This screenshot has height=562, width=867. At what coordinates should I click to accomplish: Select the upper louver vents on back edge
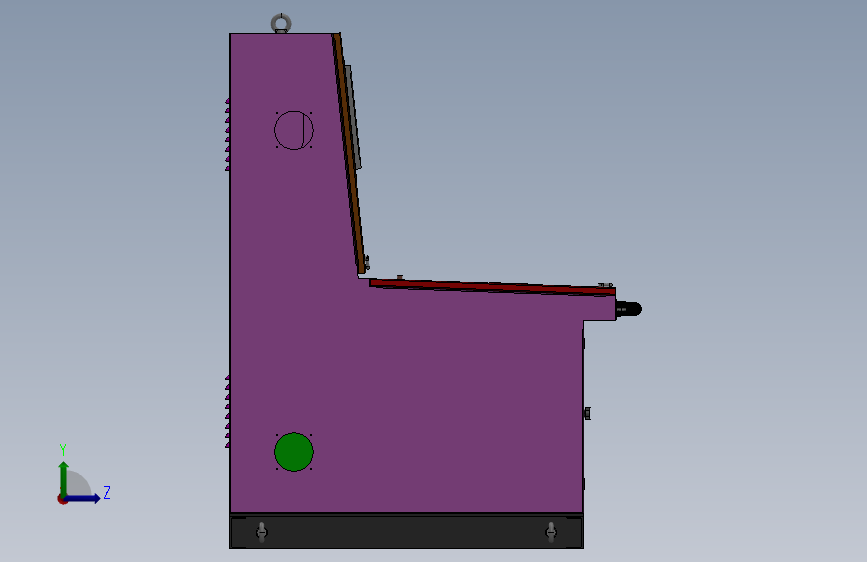coord(227,134)
